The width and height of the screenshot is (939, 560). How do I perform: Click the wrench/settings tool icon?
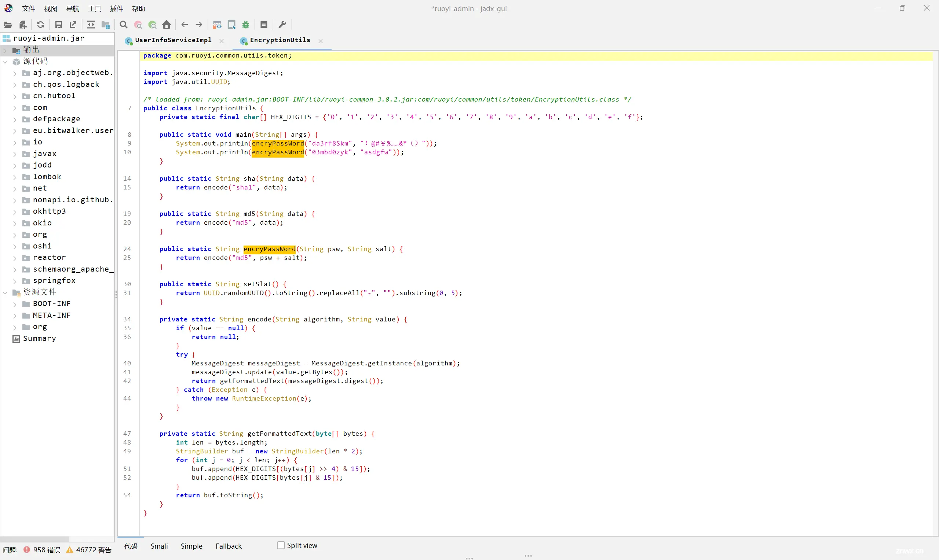tap(282, 25)
